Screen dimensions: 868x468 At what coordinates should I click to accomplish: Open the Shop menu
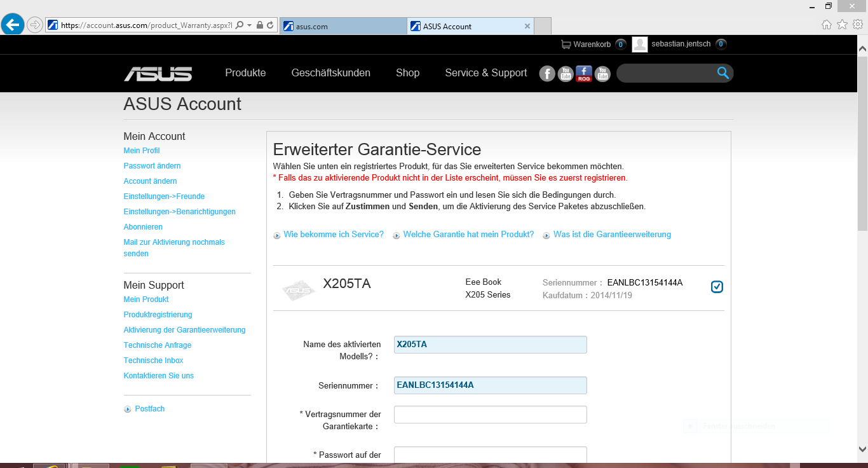point(408,73)
